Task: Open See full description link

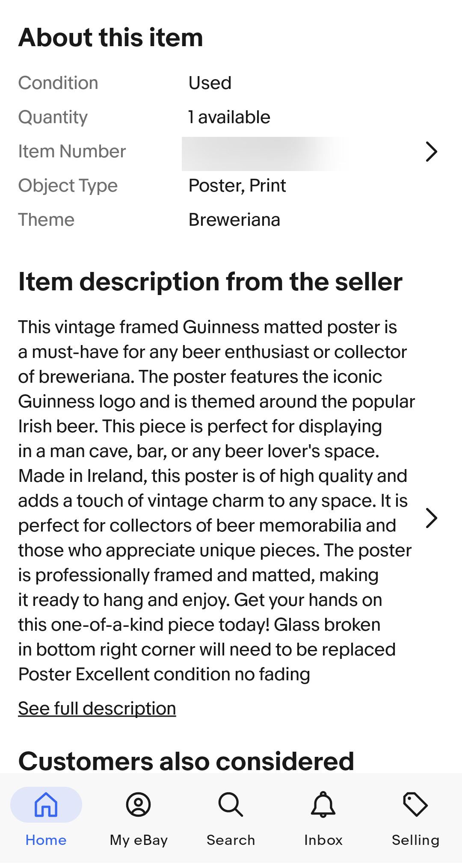Action: (97, 708)
